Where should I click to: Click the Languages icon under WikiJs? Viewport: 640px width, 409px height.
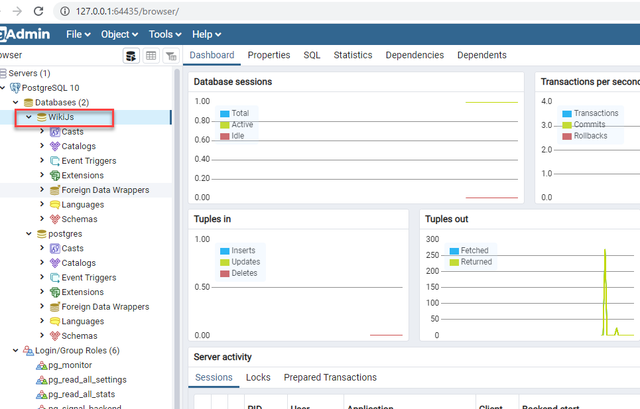pyautogui.click(x=55, y=204)
